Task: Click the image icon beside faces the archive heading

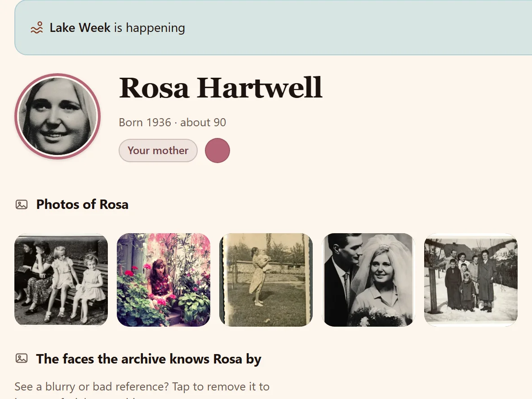Action: [22, 358]
